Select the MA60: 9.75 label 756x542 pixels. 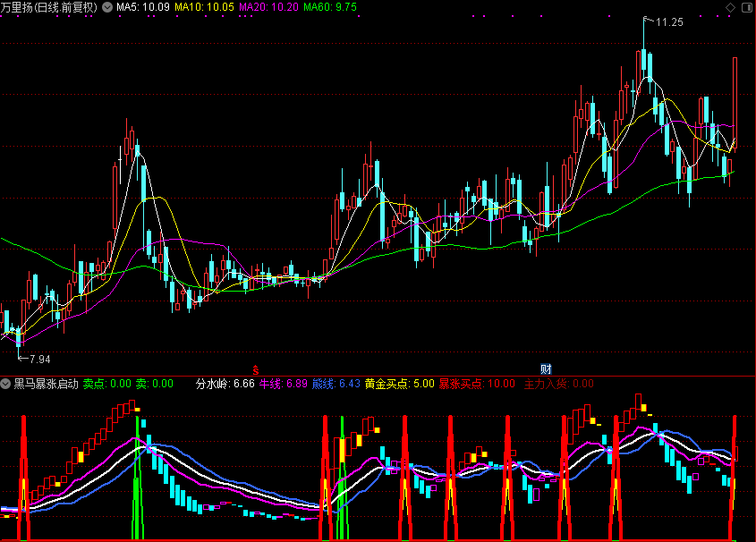(330, 7)
